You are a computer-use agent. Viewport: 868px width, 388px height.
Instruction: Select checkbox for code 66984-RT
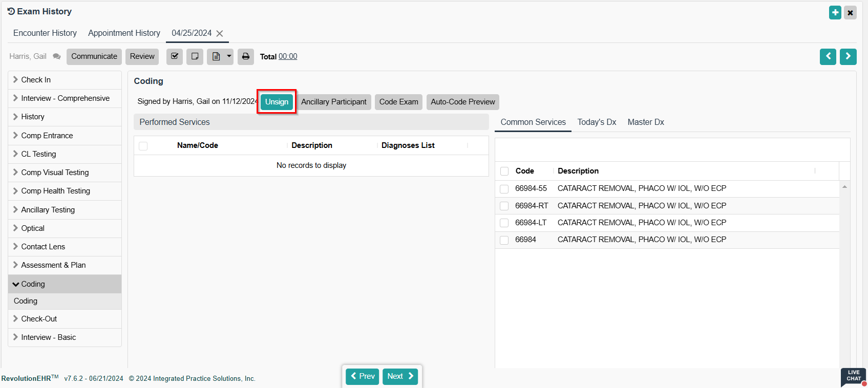[x=504, y=206]
